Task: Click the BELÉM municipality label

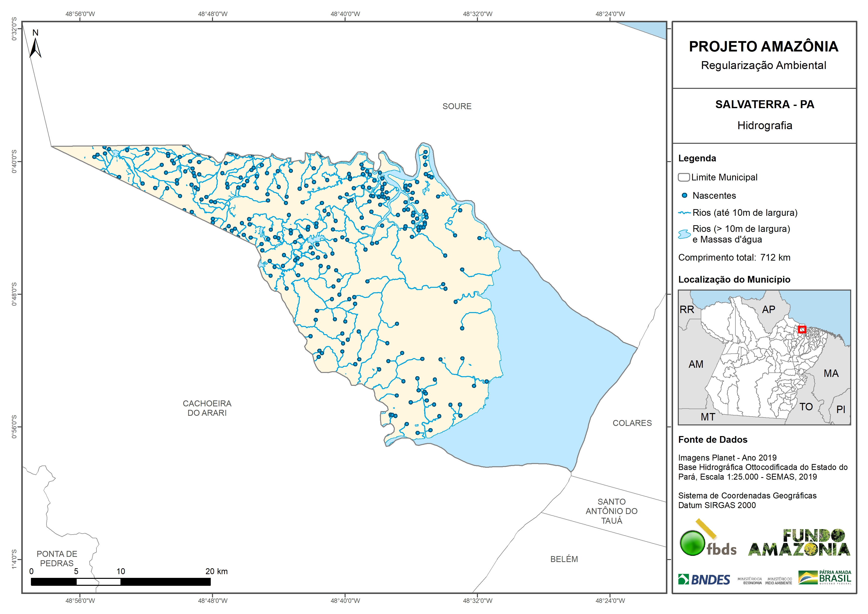Action: [x=564, y=559]
